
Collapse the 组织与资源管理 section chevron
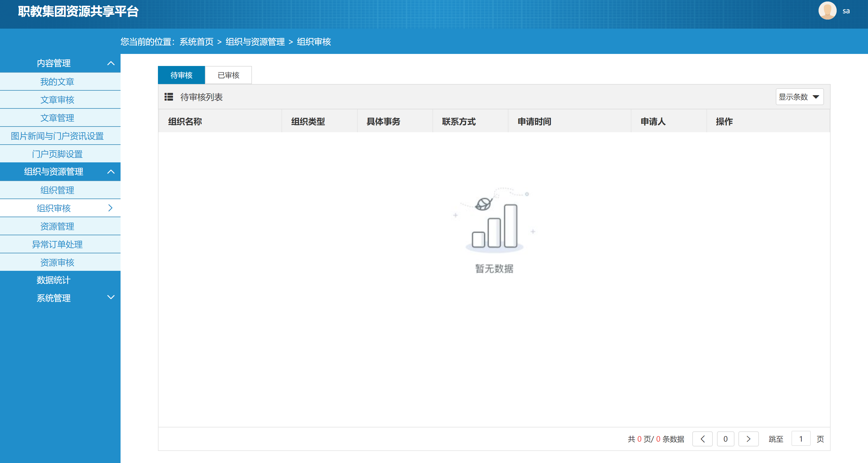(x=111, y=172)
